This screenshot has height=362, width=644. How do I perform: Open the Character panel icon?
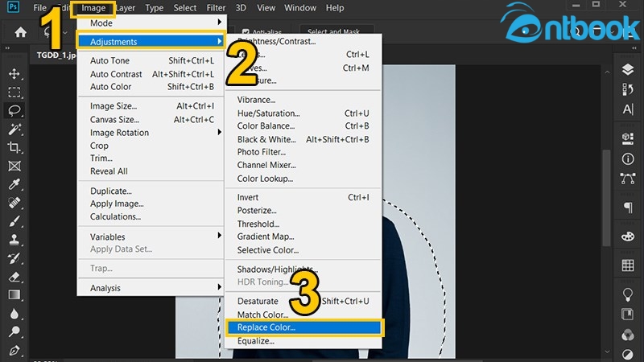tap(628, 109)
